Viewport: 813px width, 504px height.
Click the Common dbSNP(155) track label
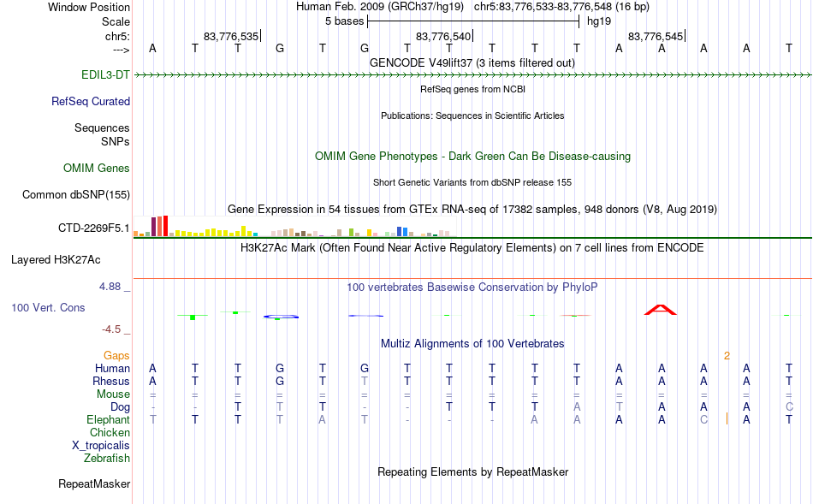tap(76, 194)
